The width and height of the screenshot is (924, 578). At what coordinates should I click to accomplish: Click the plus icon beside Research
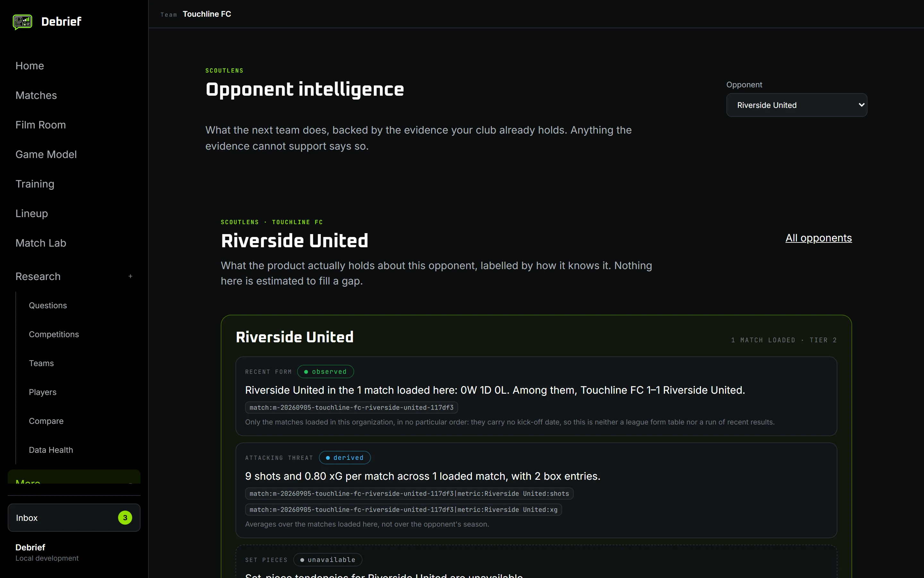click(x=131, y=276)
